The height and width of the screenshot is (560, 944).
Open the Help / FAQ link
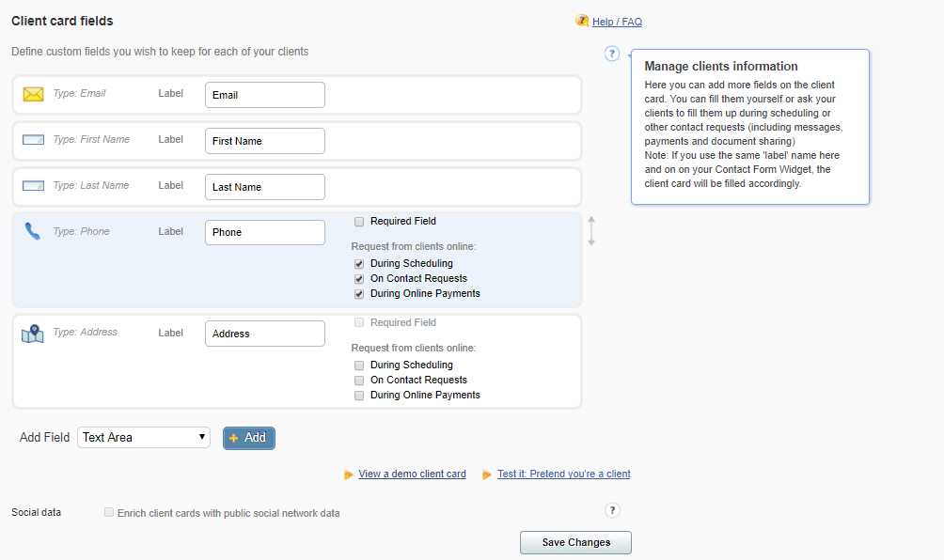[617, 22]
